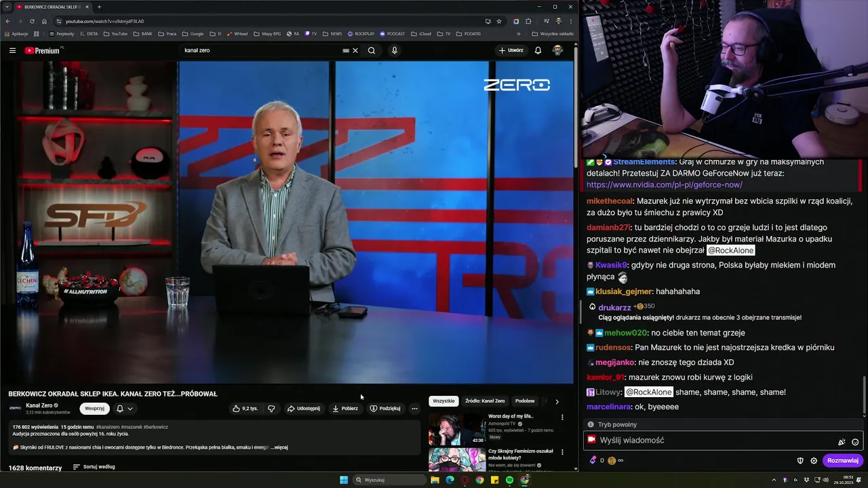868x488 pixels.
Task: Send message with Rozmawiaj button
Action: pos(843,461)
